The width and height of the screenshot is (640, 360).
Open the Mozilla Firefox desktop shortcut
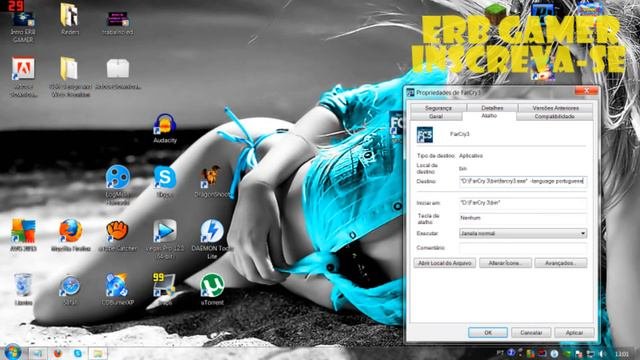point(71,236)
